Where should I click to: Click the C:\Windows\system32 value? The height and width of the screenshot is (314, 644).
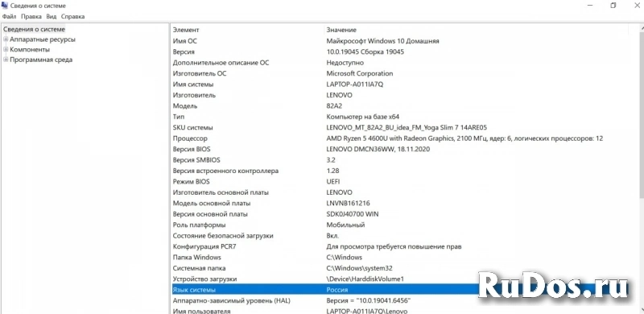point(359,268)
